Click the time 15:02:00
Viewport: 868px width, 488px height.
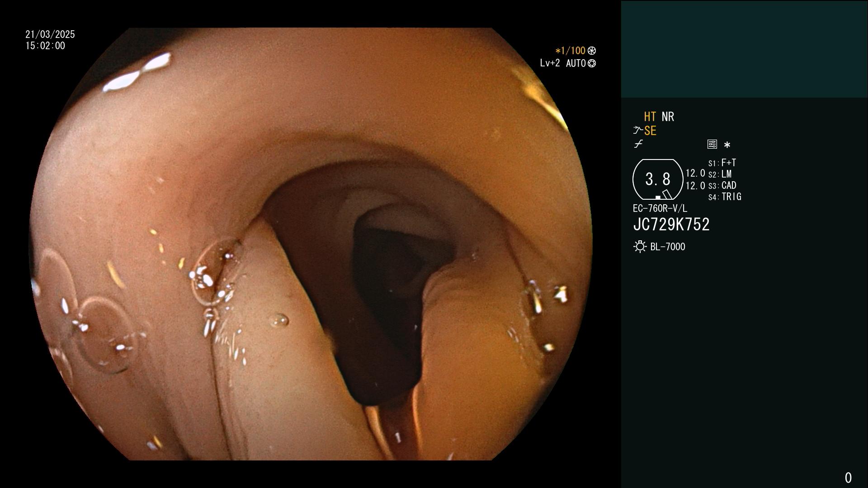(x=45, y=46)
